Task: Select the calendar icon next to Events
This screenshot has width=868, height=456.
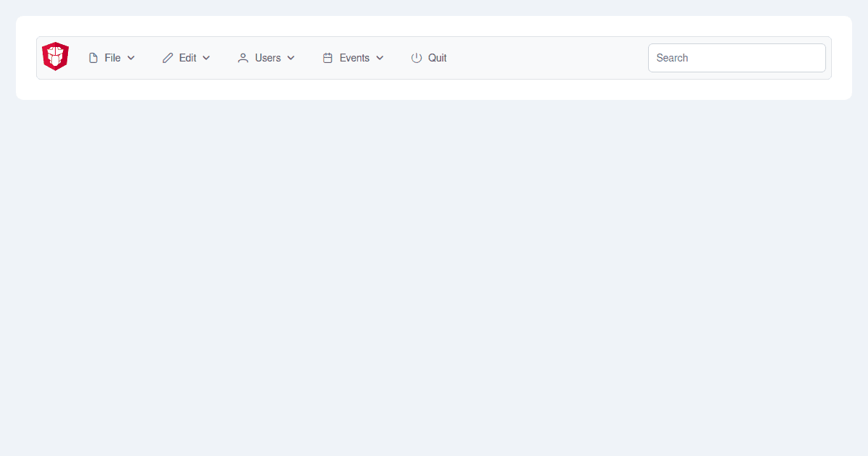Action: (327, 57)
